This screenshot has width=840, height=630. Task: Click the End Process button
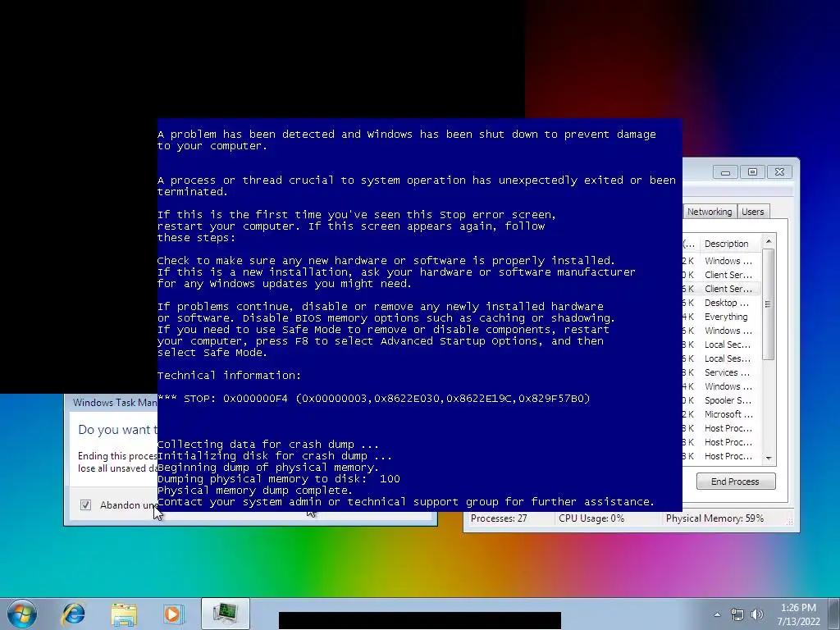click(x=736, y=481)
